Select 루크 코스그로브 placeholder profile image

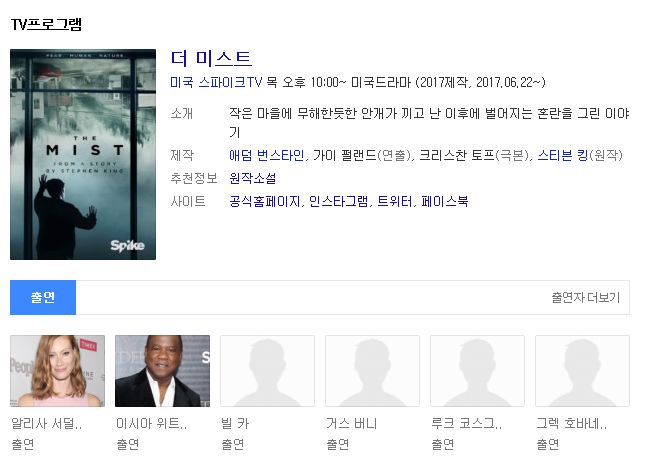click(x=477, y=371)
